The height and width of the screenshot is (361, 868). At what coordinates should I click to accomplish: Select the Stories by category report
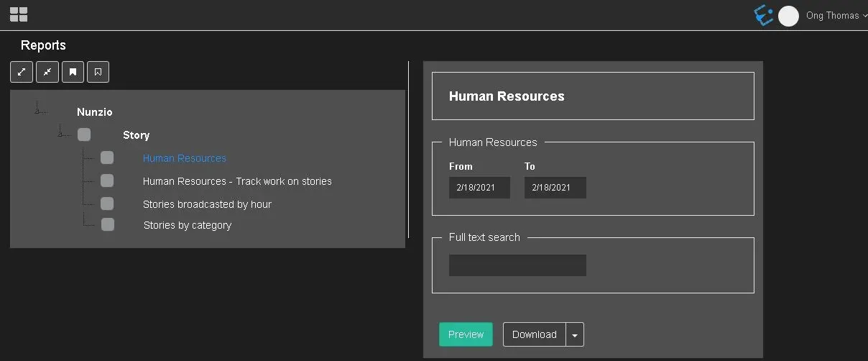(x=188, y=225)
